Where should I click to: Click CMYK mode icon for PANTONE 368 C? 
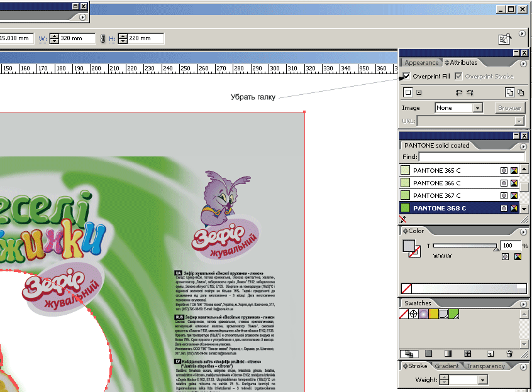tap(514, 208)
